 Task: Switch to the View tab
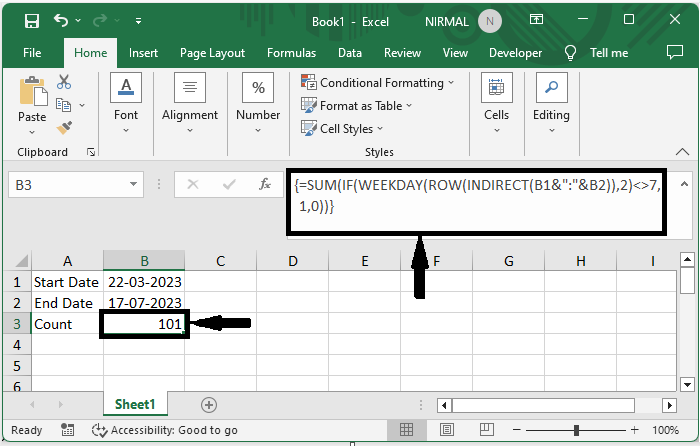[455, 53]
